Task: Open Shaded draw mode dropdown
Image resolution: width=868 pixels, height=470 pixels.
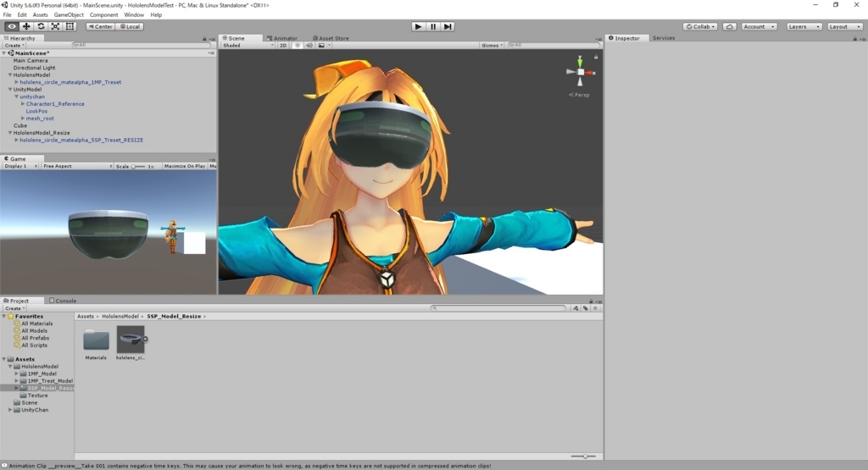Action: 248,46
